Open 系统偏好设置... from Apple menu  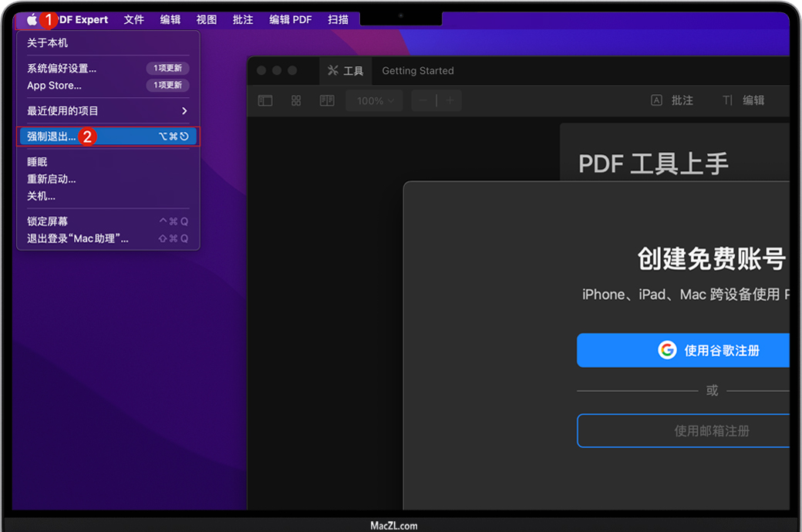point(107,68)
